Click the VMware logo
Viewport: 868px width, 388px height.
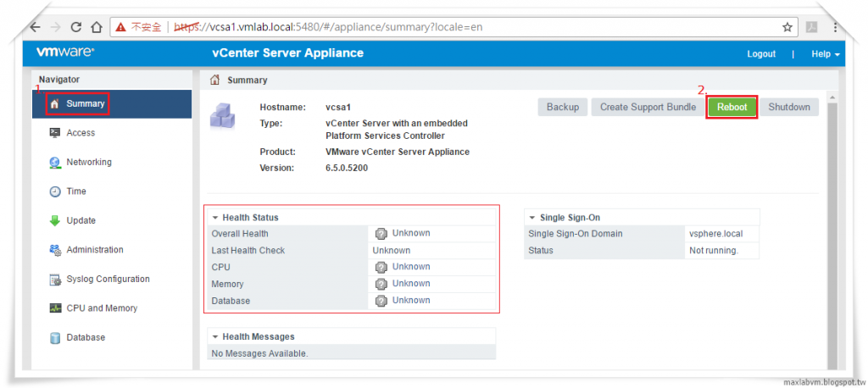pos(65,53)
